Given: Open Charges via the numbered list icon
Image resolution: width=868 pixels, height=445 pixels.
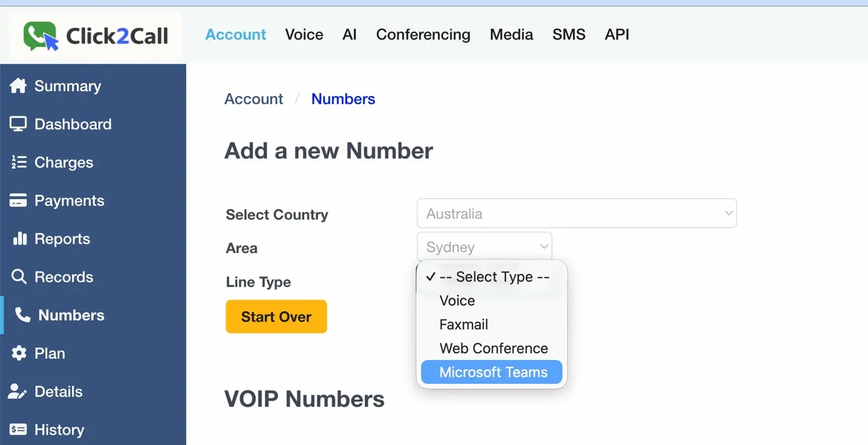Looking at the screenshot, I should (18, 162).
